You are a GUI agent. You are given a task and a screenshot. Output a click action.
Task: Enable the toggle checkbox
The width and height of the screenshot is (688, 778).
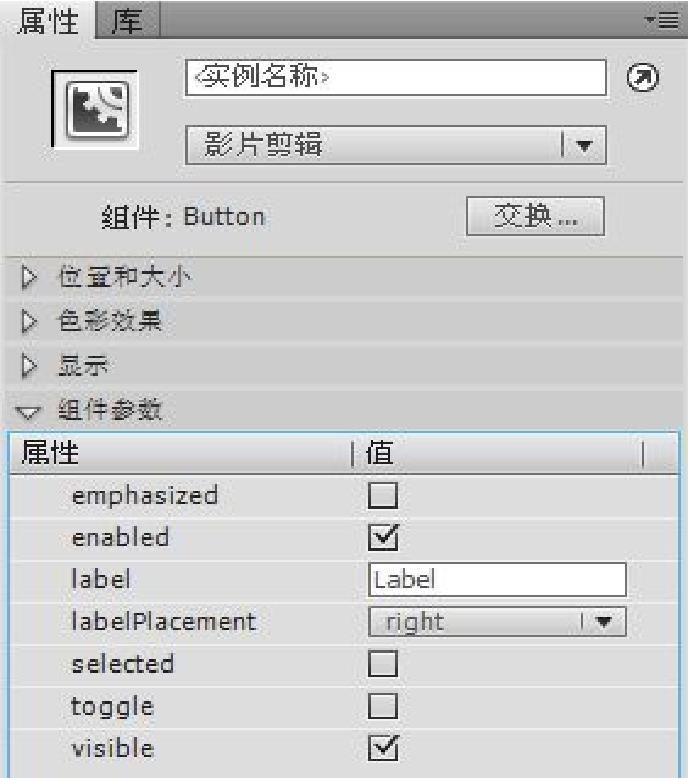384,706
